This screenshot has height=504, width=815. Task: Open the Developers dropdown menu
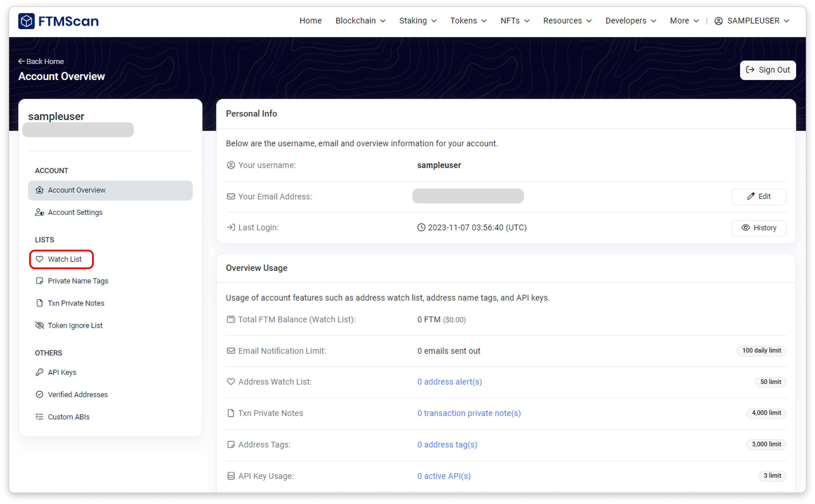point(631,21)
